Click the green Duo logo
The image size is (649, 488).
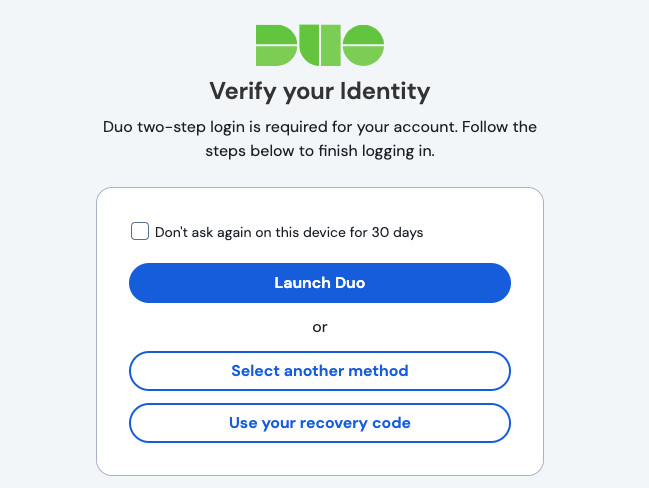[320, 45]
